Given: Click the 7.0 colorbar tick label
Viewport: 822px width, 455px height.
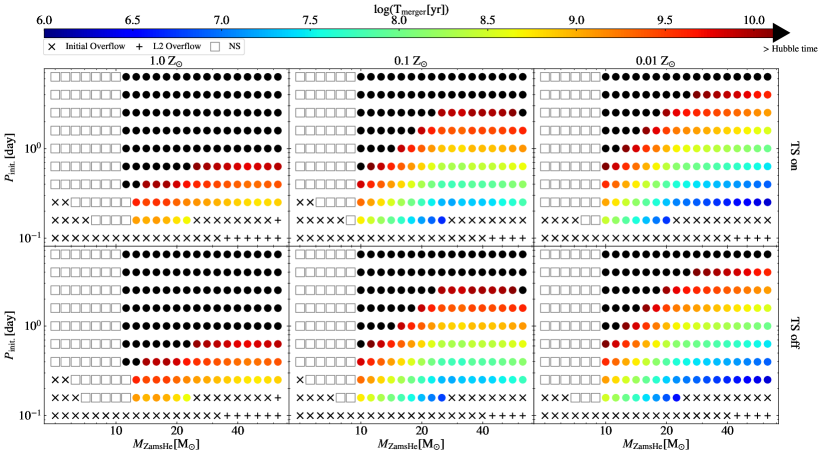Looking at the screenshot, I should point(221,20).
